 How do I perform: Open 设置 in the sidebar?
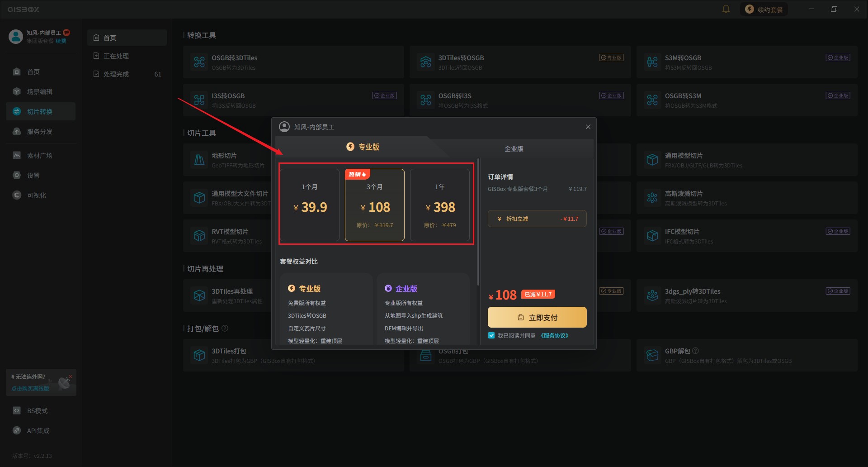point(41,175)
